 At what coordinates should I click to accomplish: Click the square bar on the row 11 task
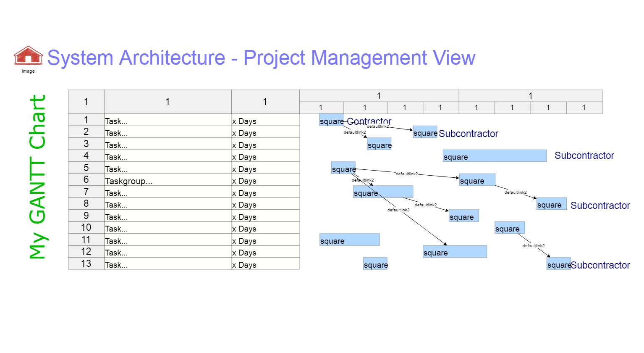pyautogui.click(x=349, y=239)
